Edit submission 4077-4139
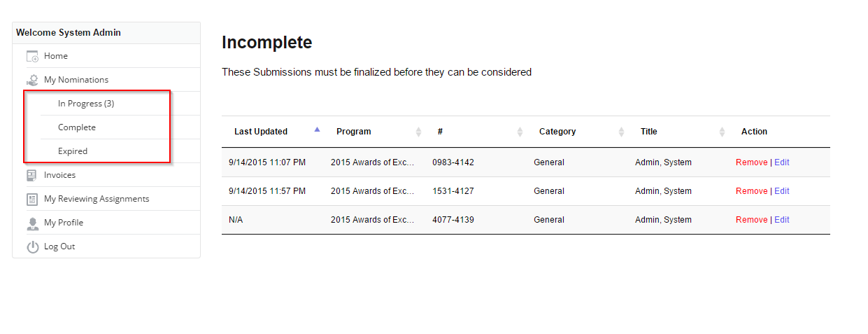 coord(781,220)
